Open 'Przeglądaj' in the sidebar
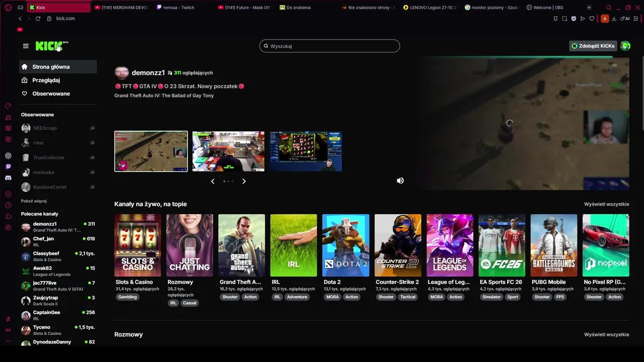The image size is (644, 362). click(x=58, y=80)
